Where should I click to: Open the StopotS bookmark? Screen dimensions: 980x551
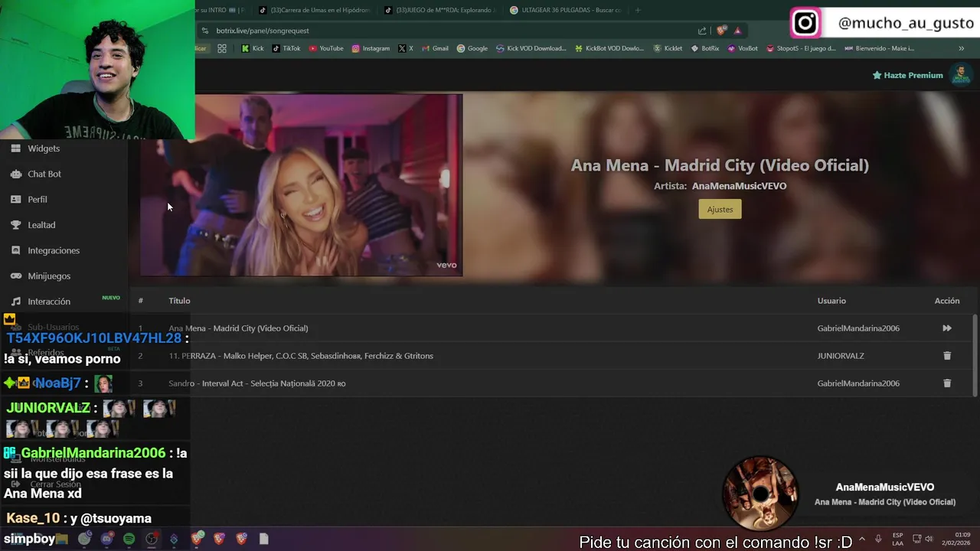coord(801,48)
